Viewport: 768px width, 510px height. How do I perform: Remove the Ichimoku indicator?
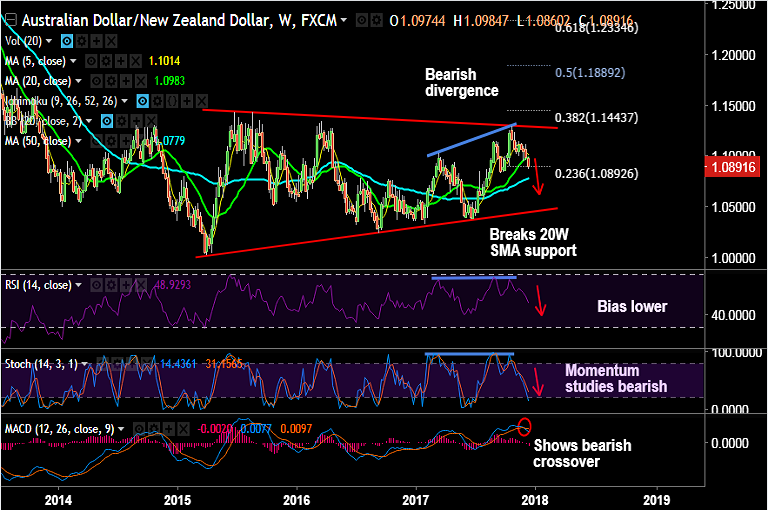[x=201, y=101]
